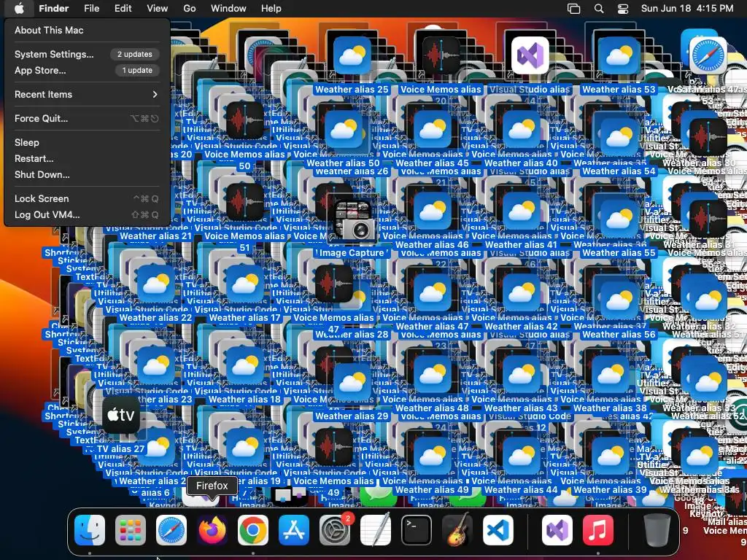
Task: Choose Force Quit from Apple menu
Action: pos(86,119)
